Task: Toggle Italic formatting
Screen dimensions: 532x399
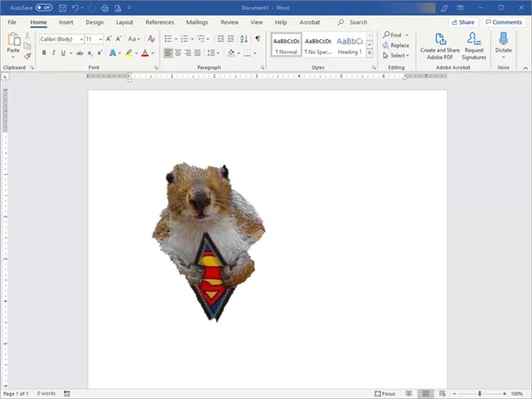Action: click(53, 53)
